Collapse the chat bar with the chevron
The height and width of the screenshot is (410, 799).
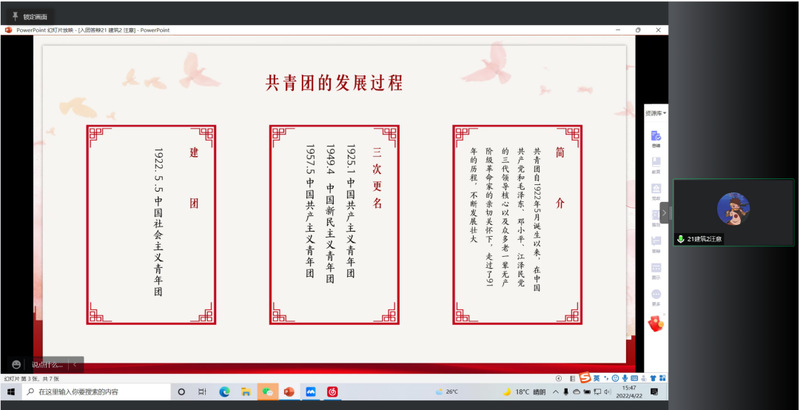click(75, 365)
